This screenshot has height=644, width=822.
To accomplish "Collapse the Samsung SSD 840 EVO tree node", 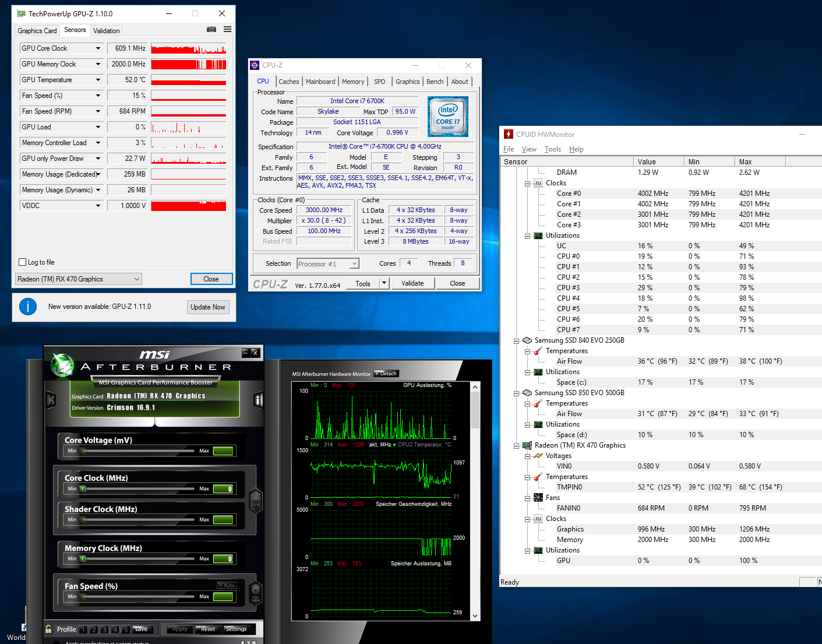I will pyautogui.click(x=516, y=341).
